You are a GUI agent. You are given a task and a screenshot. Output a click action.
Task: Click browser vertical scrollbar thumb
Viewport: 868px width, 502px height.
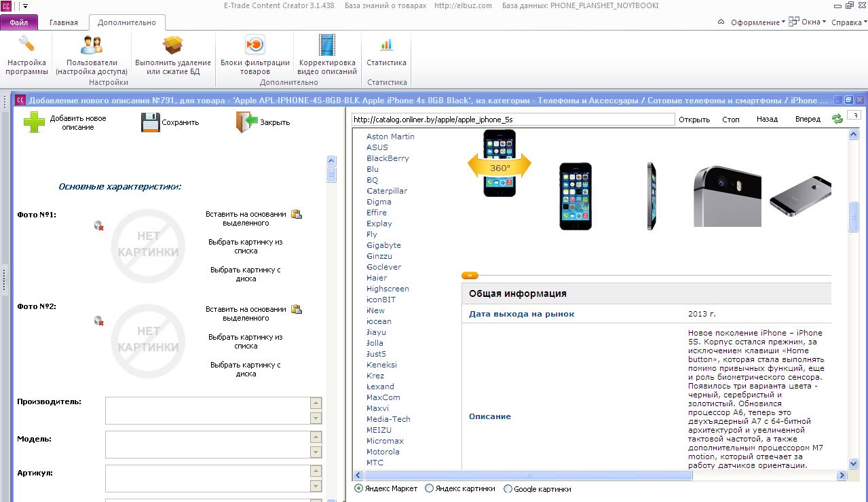pyautogui.click(x=854, y=217)
